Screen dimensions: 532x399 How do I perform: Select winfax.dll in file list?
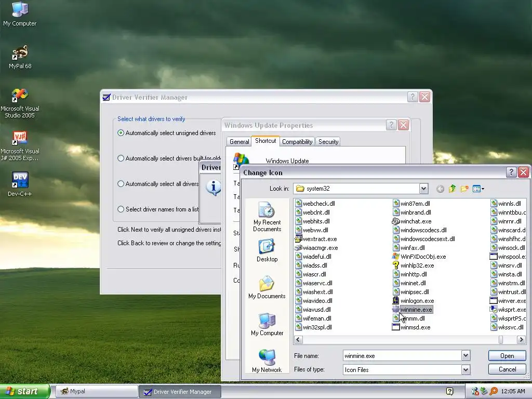408,248
